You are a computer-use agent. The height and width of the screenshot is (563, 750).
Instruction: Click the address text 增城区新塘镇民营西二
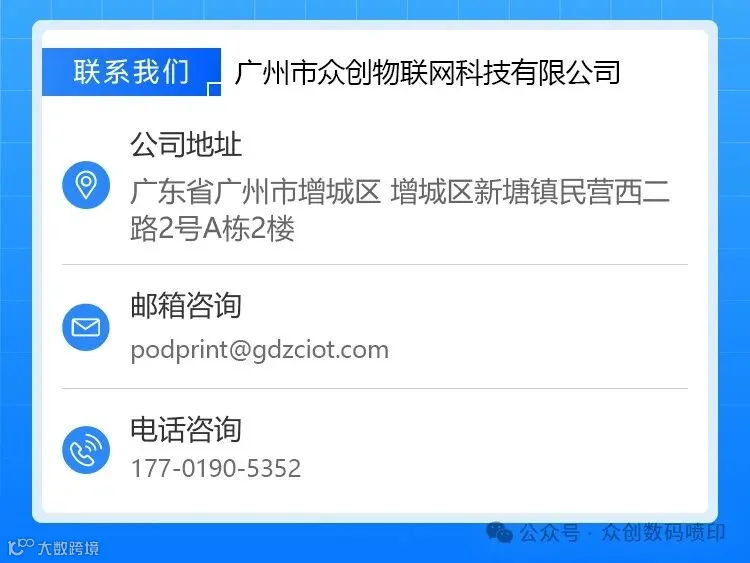point(530,191)
